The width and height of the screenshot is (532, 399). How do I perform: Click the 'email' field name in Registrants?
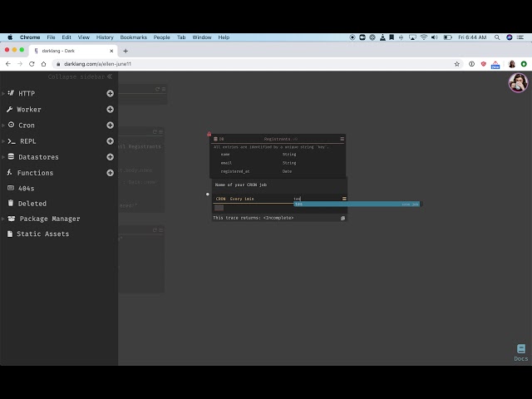pos(226,163)
